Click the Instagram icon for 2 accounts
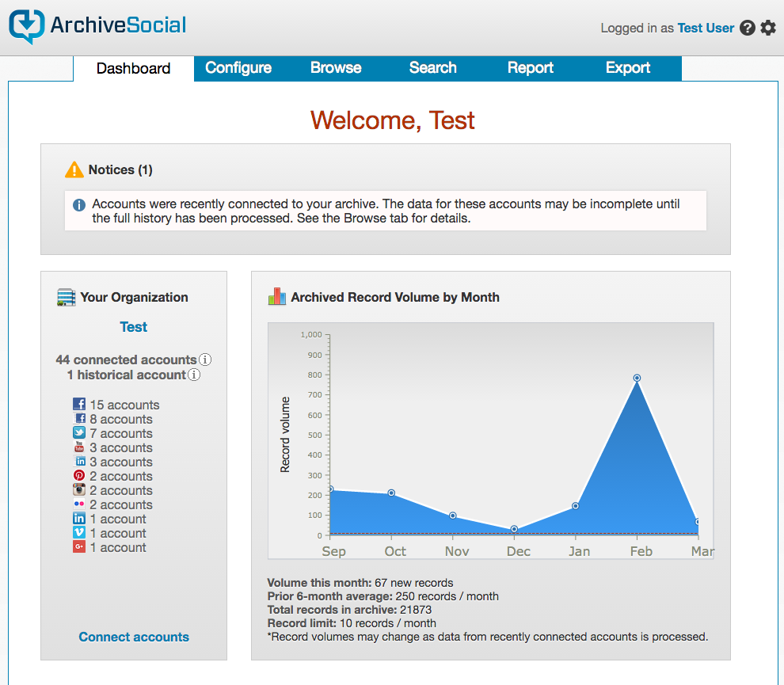 point(79,489)
